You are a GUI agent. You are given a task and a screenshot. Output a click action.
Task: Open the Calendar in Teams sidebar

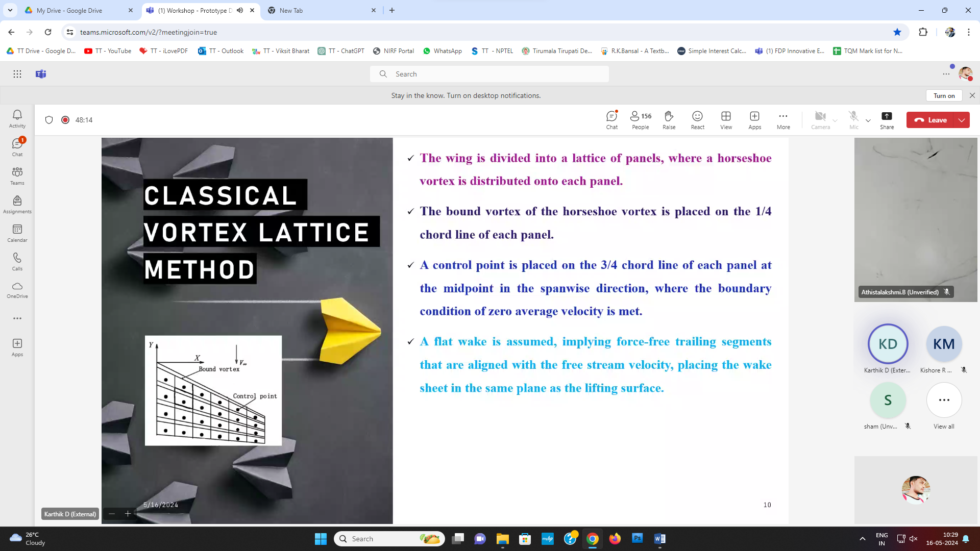coord(17,233)
